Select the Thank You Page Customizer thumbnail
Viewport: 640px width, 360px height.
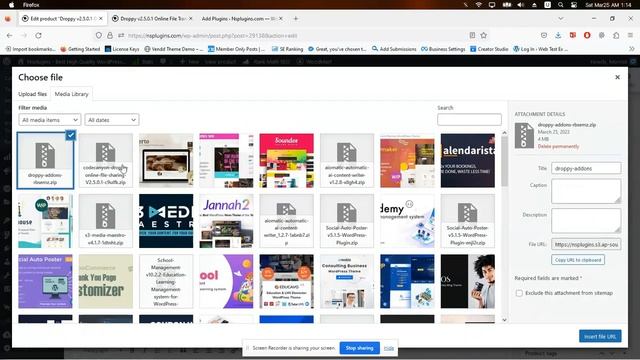(x=106, y=281)
